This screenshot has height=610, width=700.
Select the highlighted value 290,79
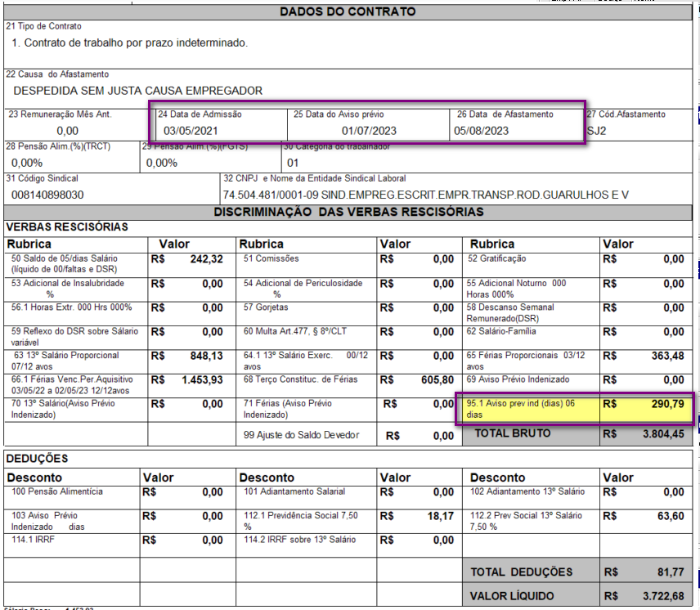pyautogui.click(x=667, y=404)
